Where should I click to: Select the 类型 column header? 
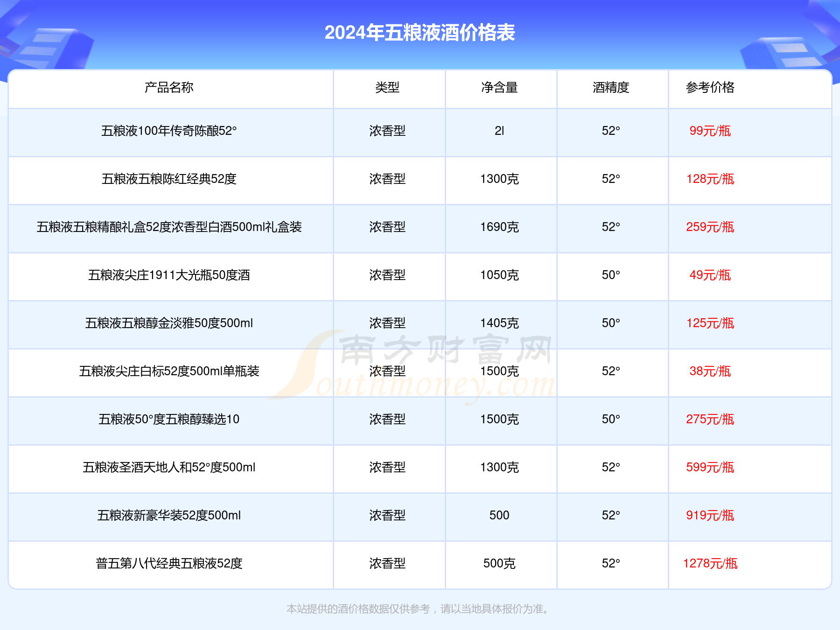click(x=387, y=87)
